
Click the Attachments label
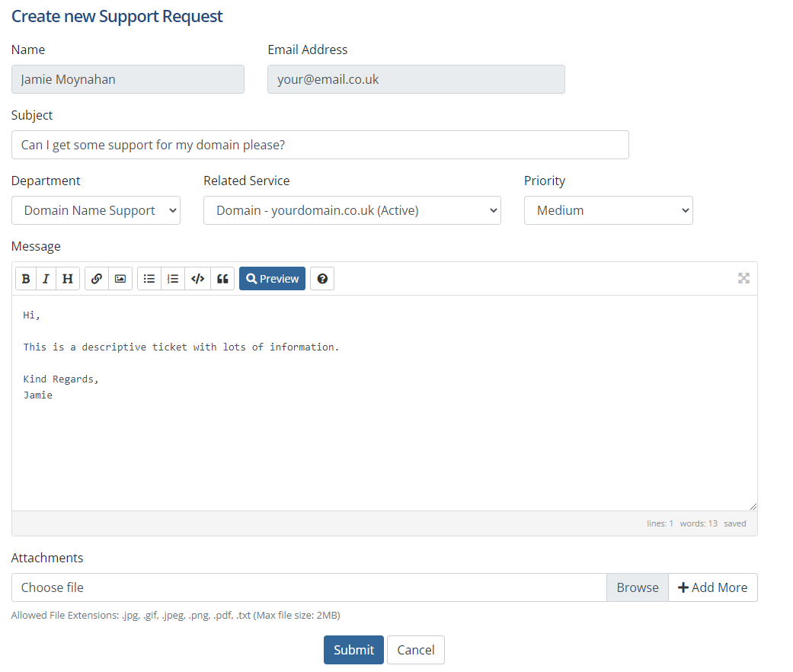pyautogui.click(x=47, y=558)
